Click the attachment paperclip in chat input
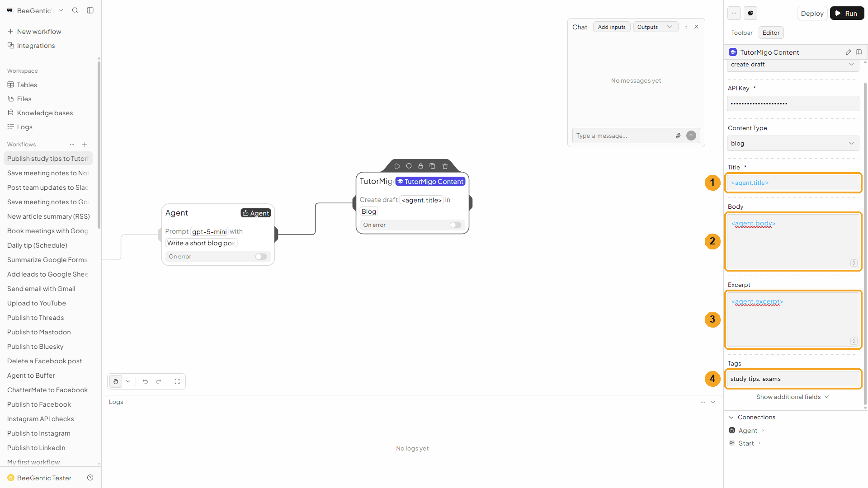Screen dimensions: 868x488 coord(678,136)
